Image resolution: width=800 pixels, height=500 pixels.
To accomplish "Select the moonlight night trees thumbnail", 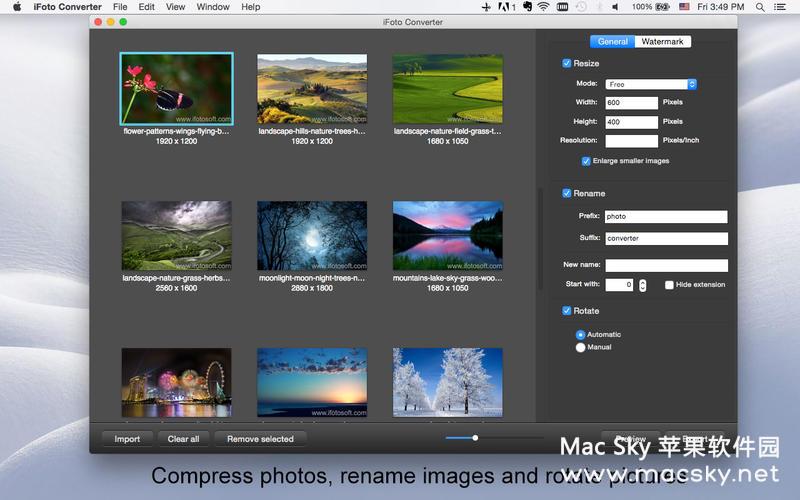I will (312, 236).
